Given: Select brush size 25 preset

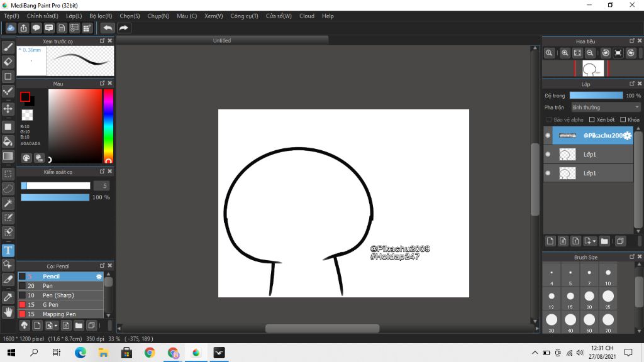Looking at the screenshot, I should coord(608,296).
